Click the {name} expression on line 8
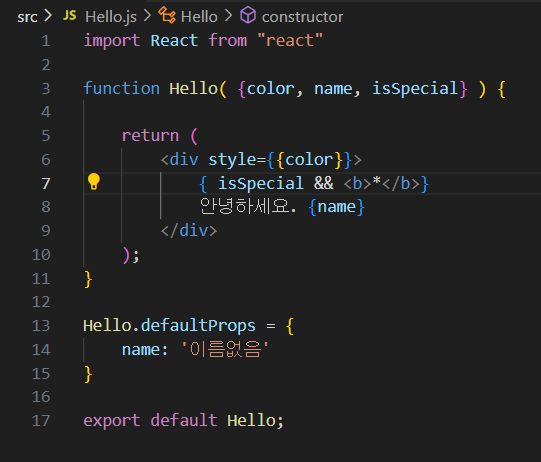541x462 pixels. point(336,207)
